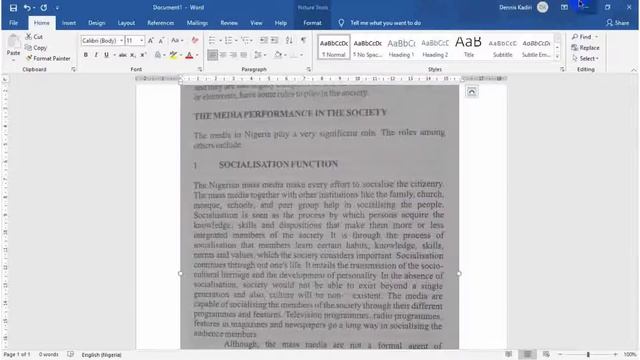
Task: Decrease the paragraph indent
Action: (264, 40)
